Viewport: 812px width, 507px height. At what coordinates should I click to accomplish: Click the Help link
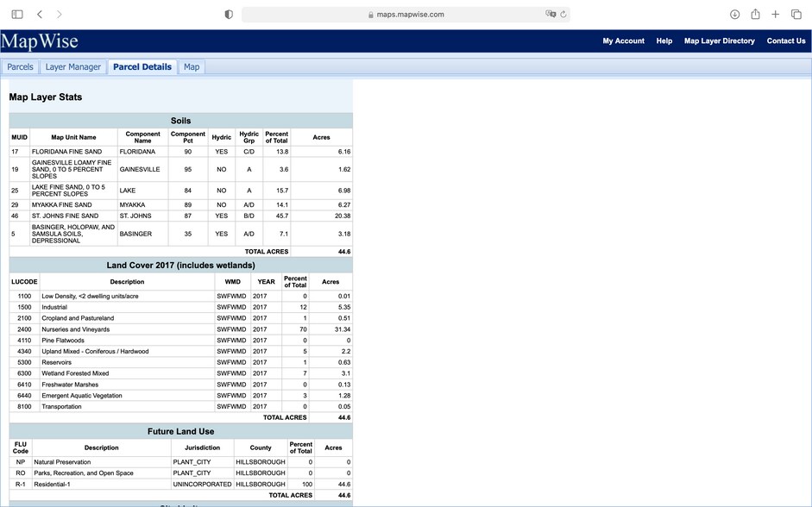click(x=664, y=41)
